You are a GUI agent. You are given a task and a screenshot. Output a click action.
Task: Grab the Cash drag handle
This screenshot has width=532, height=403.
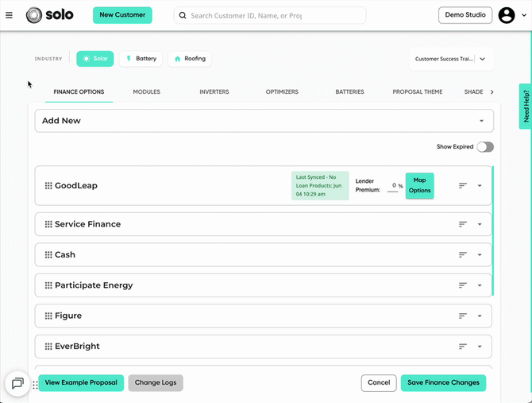pos(48,254)
